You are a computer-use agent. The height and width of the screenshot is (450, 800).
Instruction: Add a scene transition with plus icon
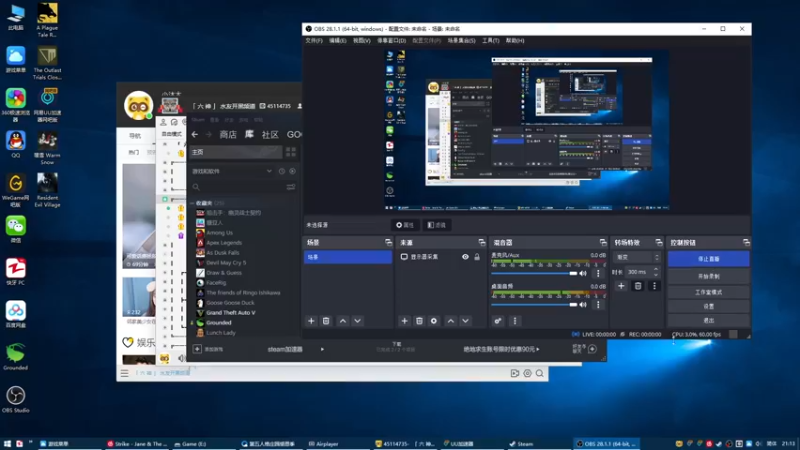click(x=621, y=286)
